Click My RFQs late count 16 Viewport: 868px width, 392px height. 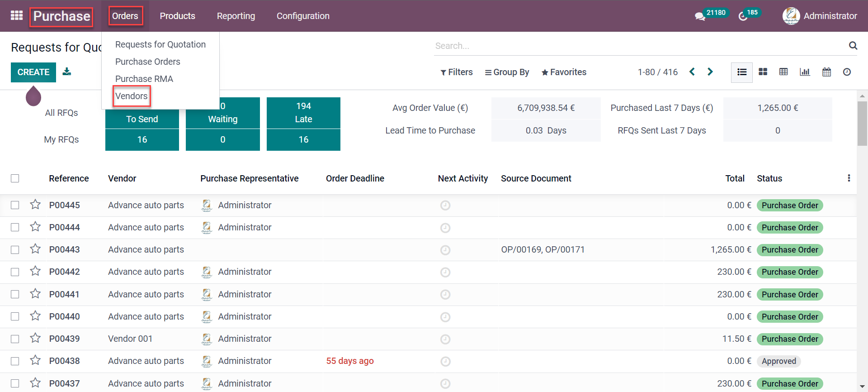[303, 140]
